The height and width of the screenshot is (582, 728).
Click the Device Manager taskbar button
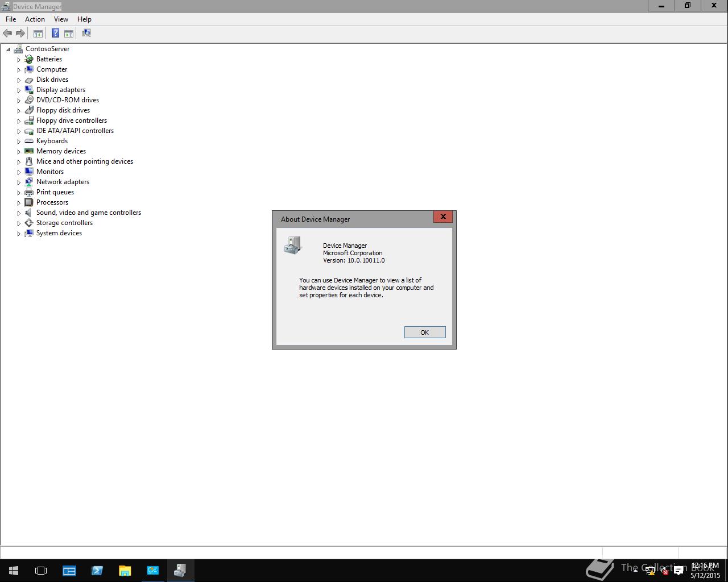pos(180,571)
